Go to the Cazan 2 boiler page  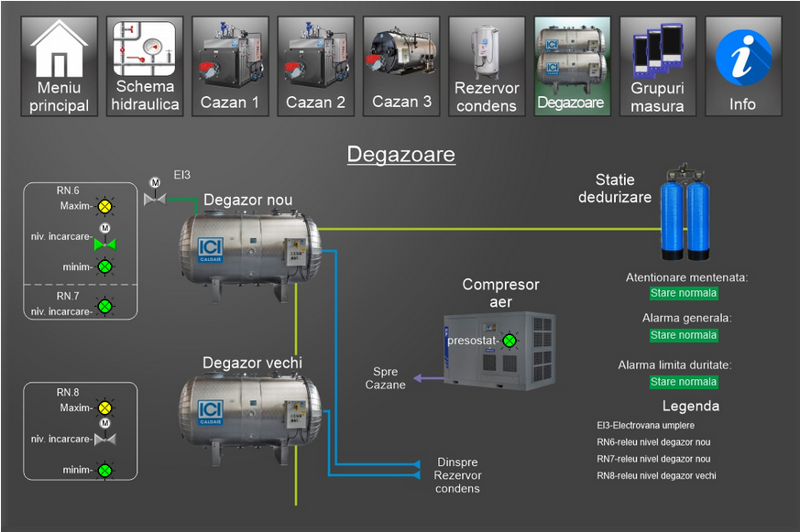pos(315,66)
